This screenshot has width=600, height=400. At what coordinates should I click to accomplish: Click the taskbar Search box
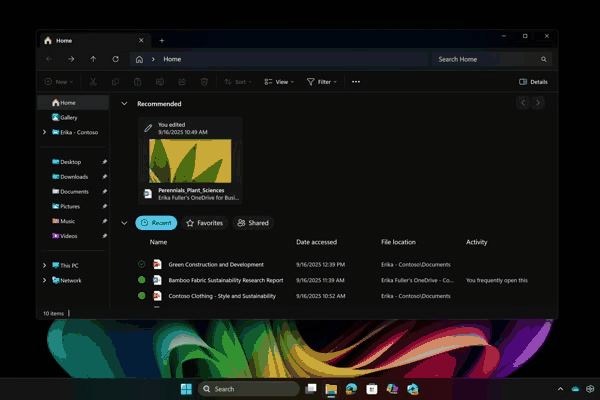pyautogui.click(x=249, y=389)
